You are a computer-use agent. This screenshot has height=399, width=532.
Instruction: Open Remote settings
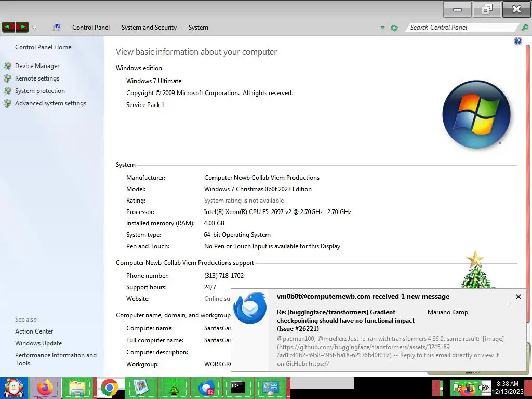(37, 78)
